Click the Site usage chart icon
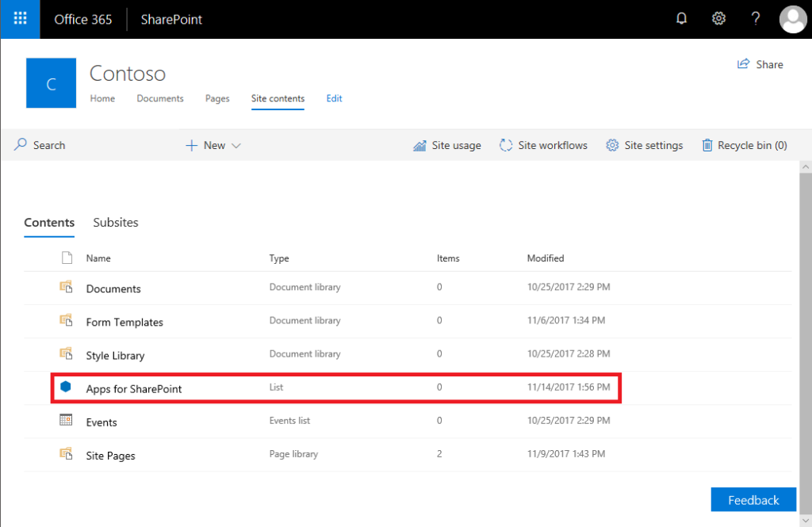 click(419, 146)
